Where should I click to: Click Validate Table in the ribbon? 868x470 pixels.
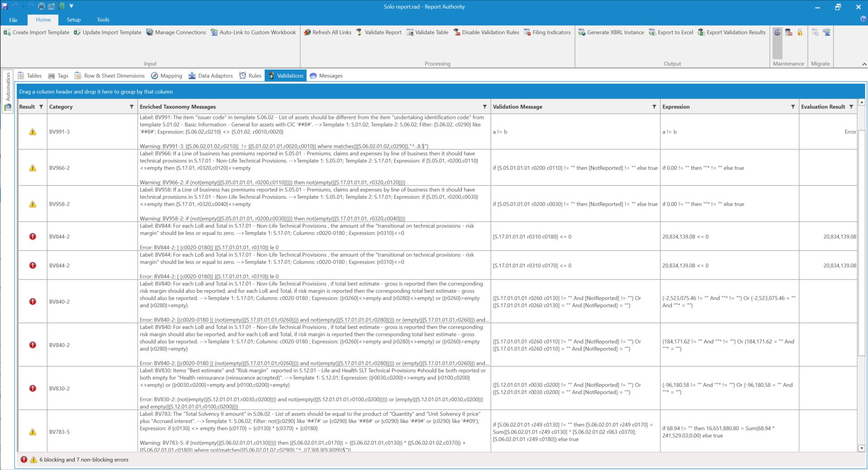click(427, 33)
